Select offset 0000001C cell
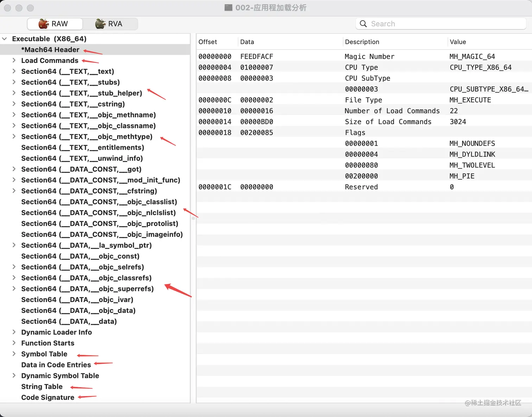 (215, 187)
